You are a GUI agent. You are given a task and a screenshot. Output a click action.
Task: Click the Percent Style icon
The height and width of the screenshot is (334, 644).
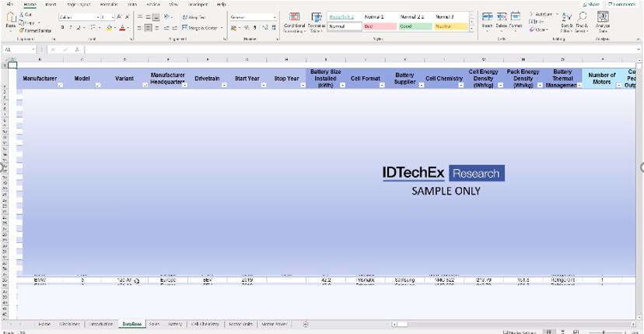pos(247,27)
